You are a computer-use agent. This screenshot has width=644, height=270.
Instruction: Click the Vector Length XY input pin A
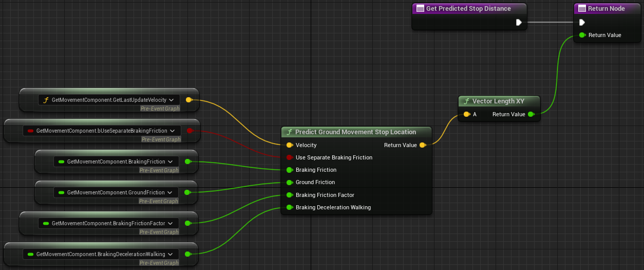(x=466, y=114)
